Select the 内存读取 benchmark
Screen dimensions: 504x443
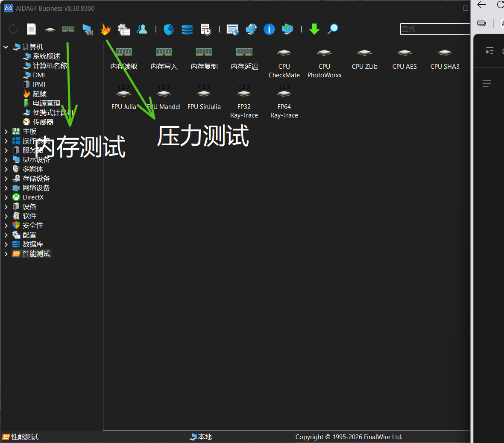[124, 59]
